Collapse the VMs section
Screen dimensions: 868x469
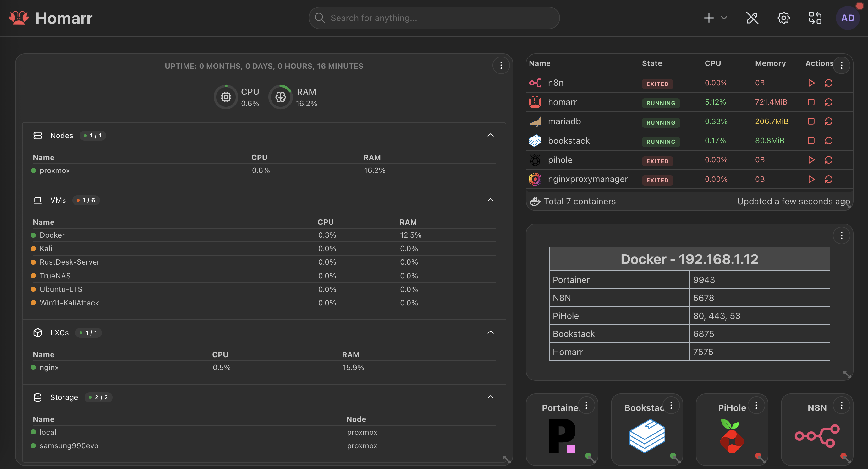point(491,199)
